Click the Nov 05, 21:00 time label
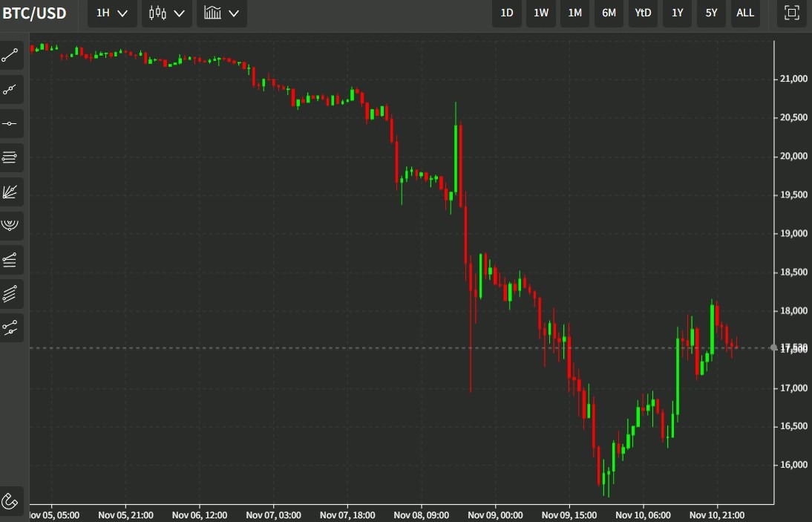Viewport: 812px width, 522px height. (126, 515)
